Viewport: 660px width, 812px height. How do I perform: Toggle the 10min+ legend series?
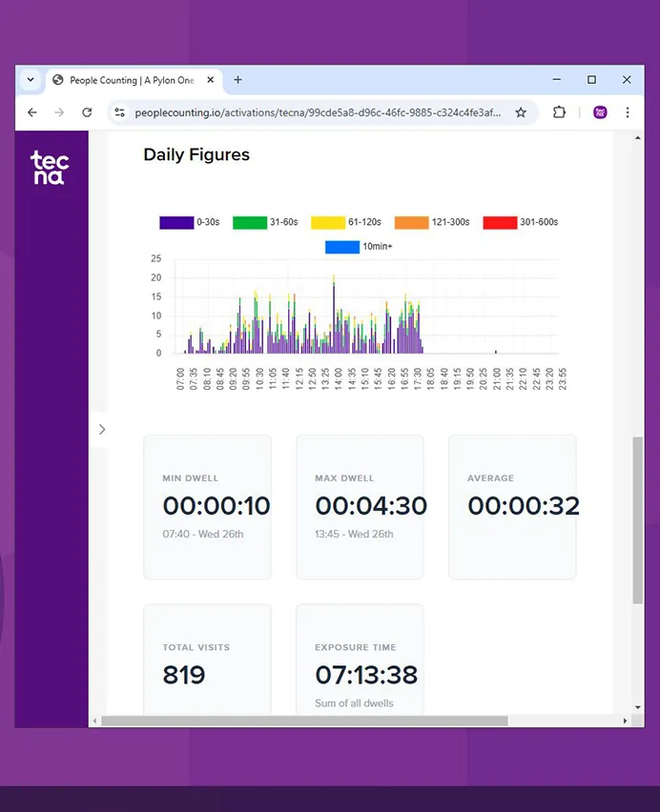(x=359, y=247)
